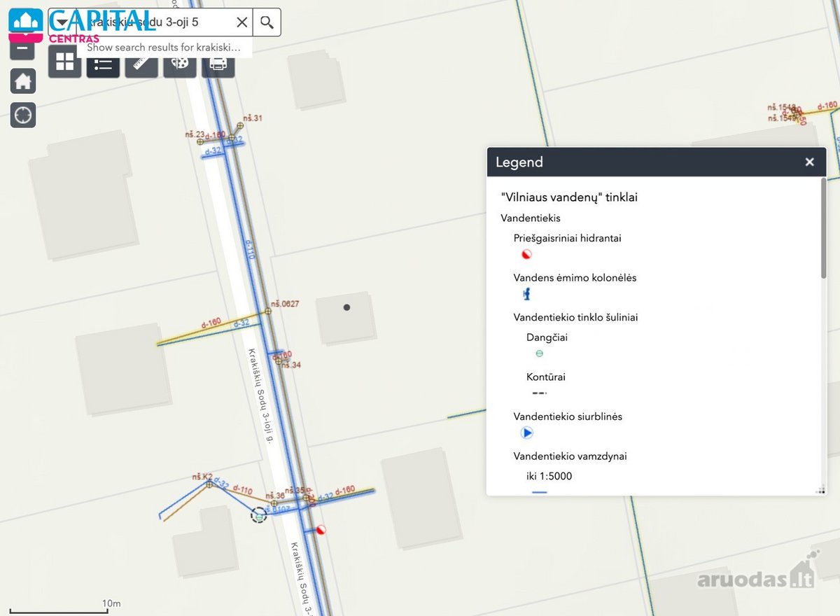840x616 pixels.
Task: Click the Dangčiai legend entry
Action: (547, 337)
